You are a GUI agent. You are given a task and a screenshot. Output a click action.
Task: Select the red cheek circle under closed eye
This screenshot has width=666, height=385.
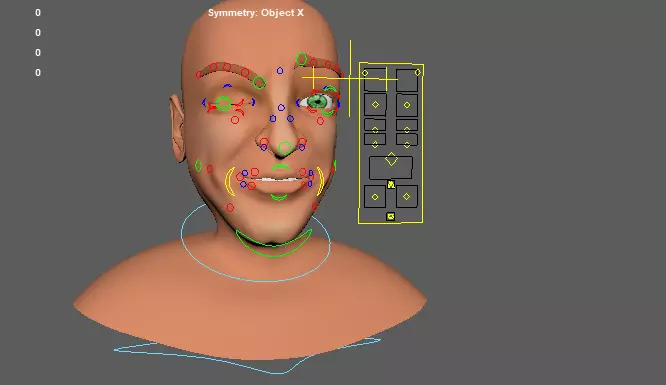coord(235,120)
